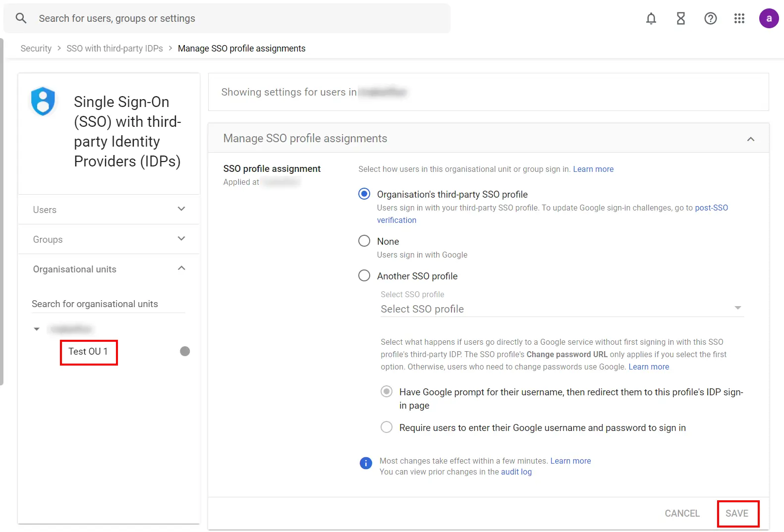Screen dimensions: 784x532
Task: Choose Require Google username and password option
Action: coord(387,427)
